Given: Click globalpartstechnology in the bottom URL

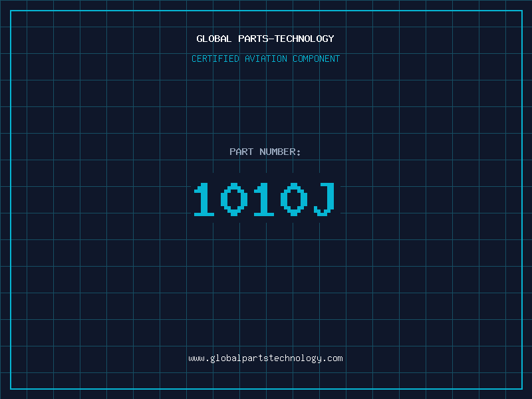Looking at the screenshot, I should [x=265, y=358].
